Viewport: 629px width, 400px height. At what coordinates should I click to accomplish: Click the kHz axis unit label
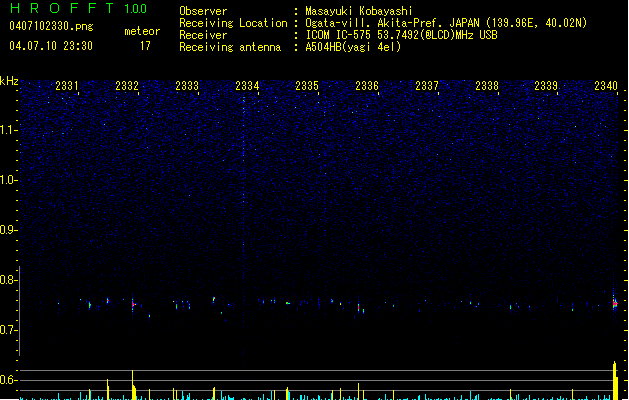point(9,81)
